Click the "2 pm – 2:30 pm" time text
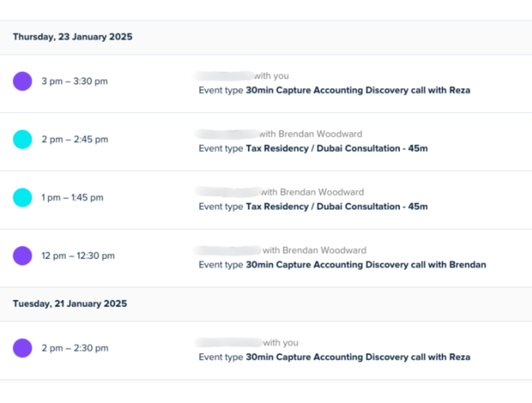Image resolution: width=532 pixels, height=403 pixels. coord(75,348)
